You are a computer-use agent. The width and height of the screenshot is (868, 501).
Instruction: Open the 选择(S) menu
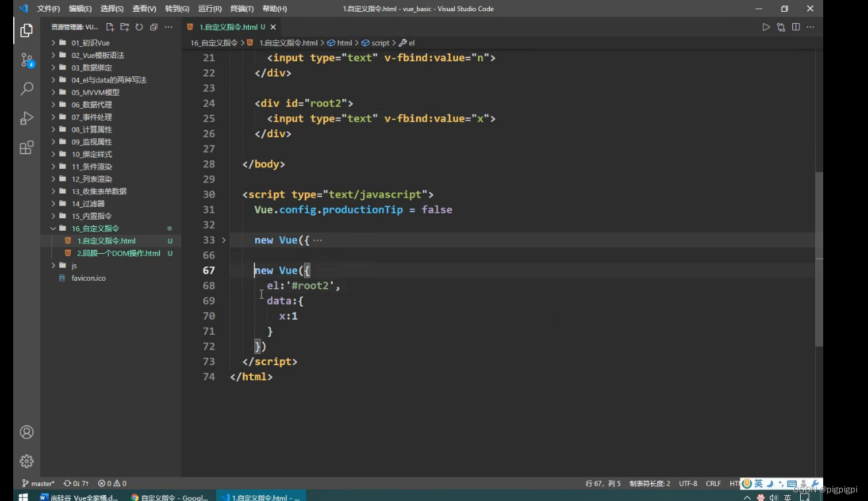tap(112, 9)
